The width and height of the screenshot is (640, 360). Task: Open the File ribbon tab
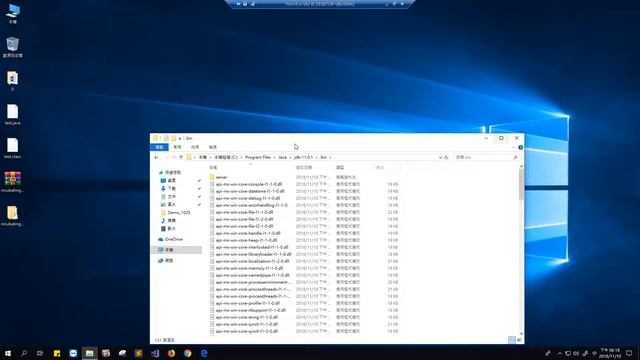coord(159,147)
